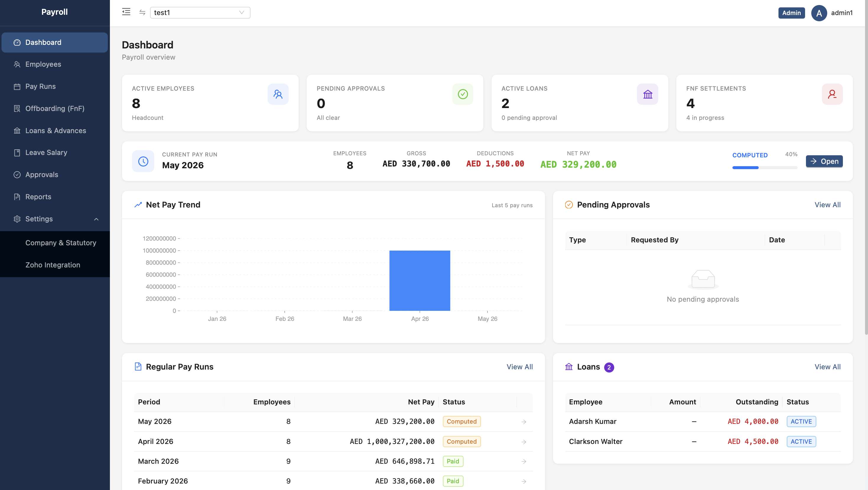The width and height of the screenshot is (868, 490).
Task: Open March 2026 row arrow in pay runs
Action: pyautogui.click(x=524, y=461)
